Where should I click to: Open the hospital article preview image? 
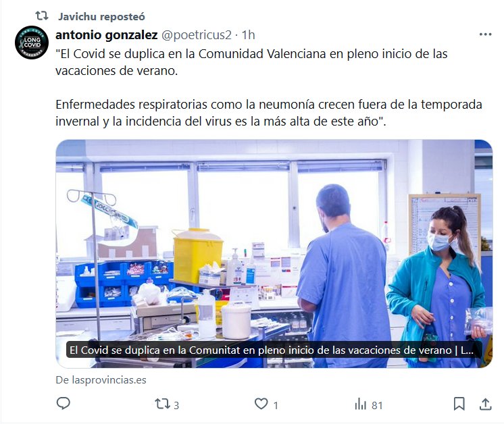pos(274,254)
